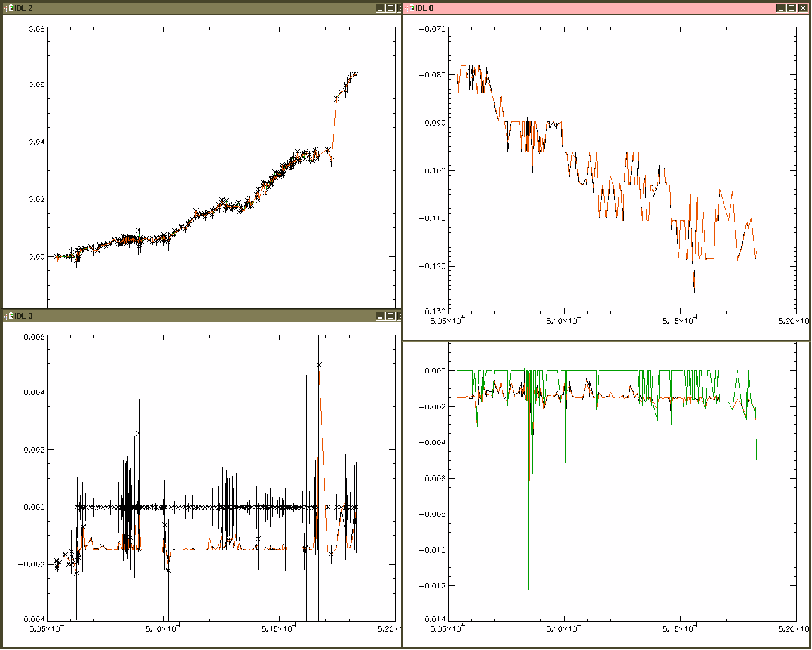Click the -0.100 y-axis label in IDL 0
Image resolution: width=812 pixels, height=650 pixels.
coord(432,171)
